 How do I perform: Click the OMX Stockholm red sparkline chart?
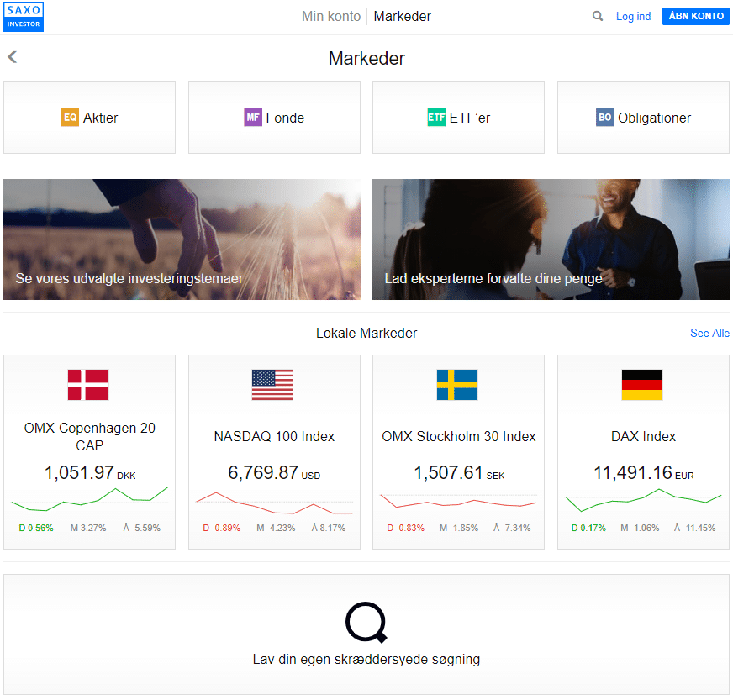coord(459,501)
